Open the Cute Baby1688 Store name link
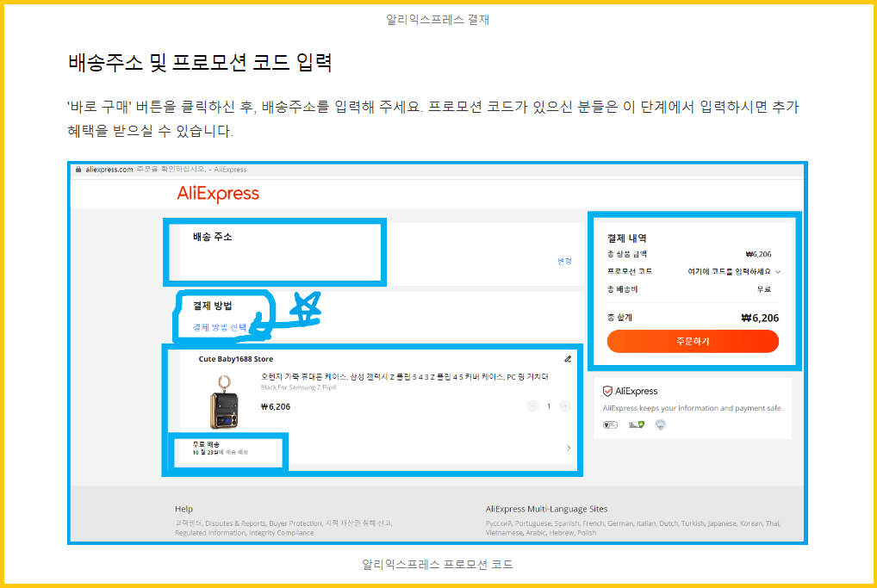 pyautogui.click(x=235, y=358)
